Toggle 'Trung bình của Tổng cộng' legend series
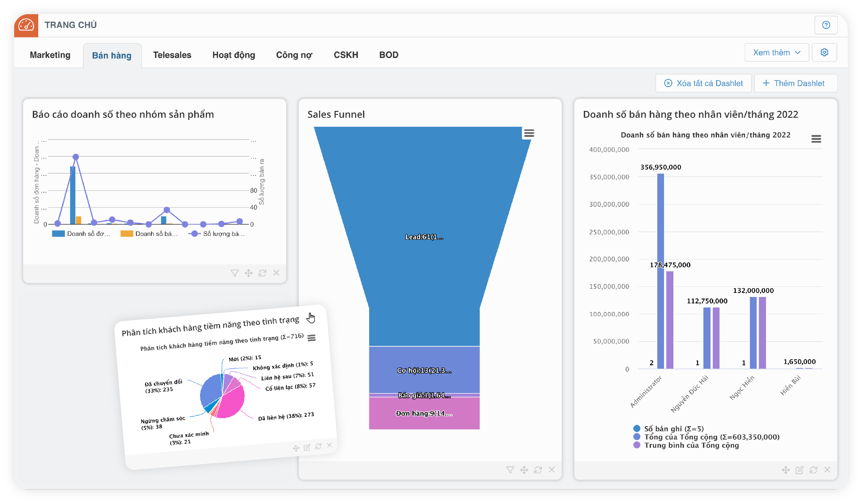 [691, 445]
